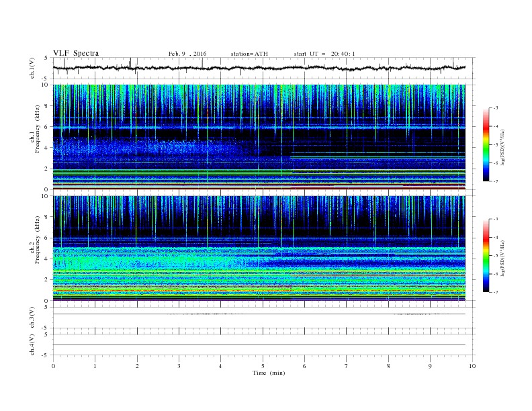Click the "Time (min)" x-axis label
Image resolution: width=532 pixels, height=411 pixels.
pyautogui.click(x=269, y=373)
